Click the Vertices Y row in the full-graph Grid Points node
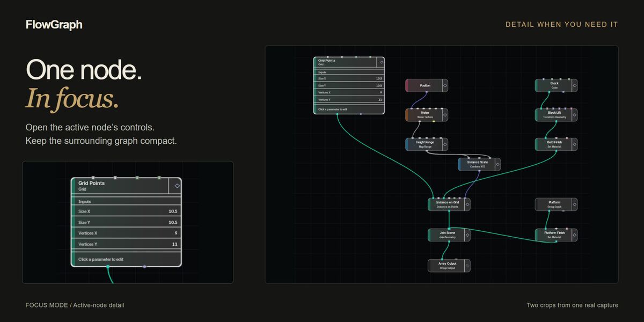The width and height of the screenshot is (644, 322). click(349, 99)
